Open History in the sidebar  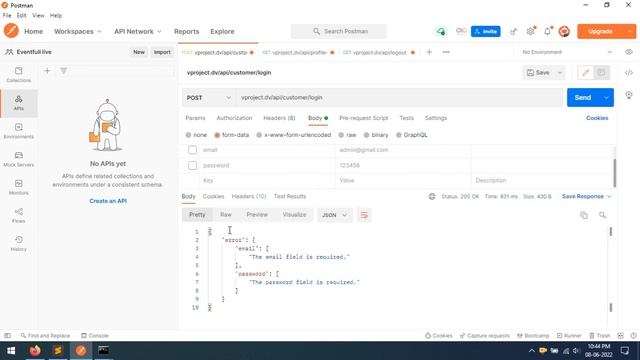(19, 244)
